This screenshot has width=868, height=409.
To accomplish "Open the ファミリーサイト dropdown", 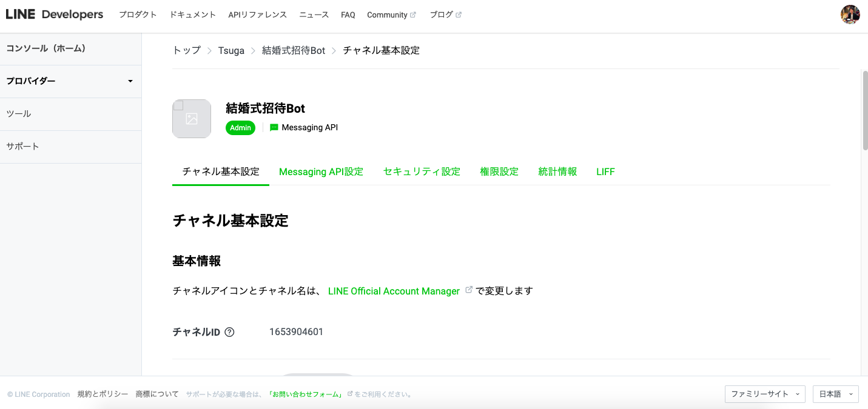I will tap(765, 394).
